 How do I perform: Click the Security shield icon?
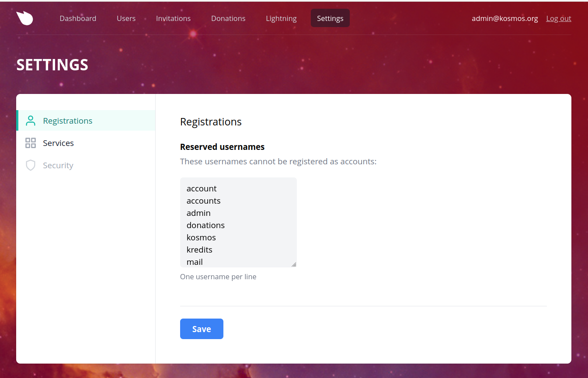click(x=31, y=165)
